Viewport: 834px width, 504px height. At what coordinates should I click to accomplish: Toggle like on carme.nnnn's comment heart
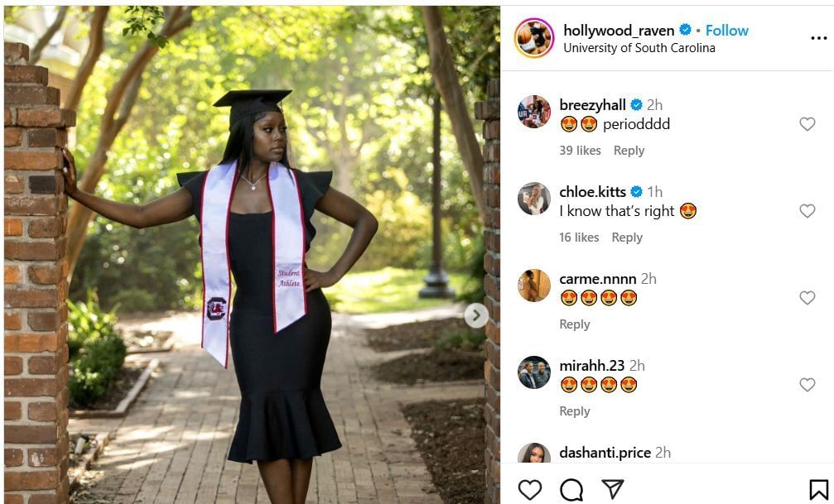coord(807,296)
